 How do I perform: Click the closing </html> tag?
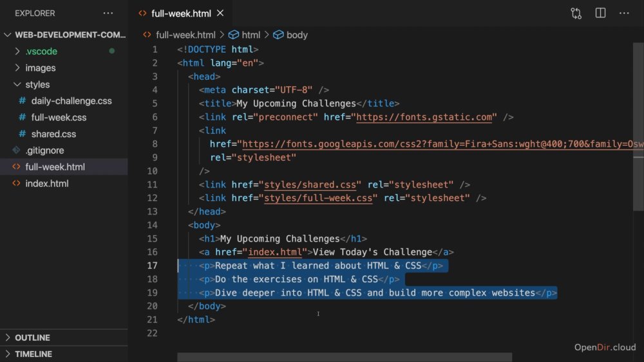pos(196,319)
